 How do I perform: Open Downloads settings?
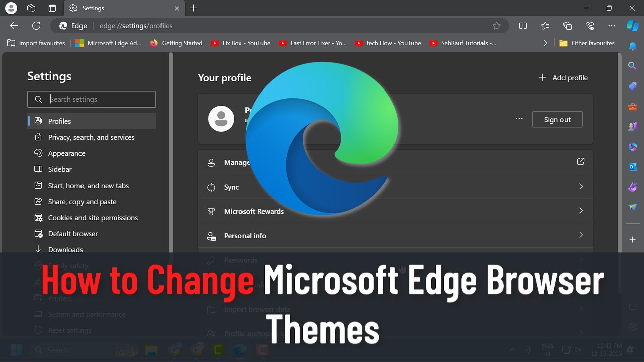pyautogui.click(x=92, y=250)
